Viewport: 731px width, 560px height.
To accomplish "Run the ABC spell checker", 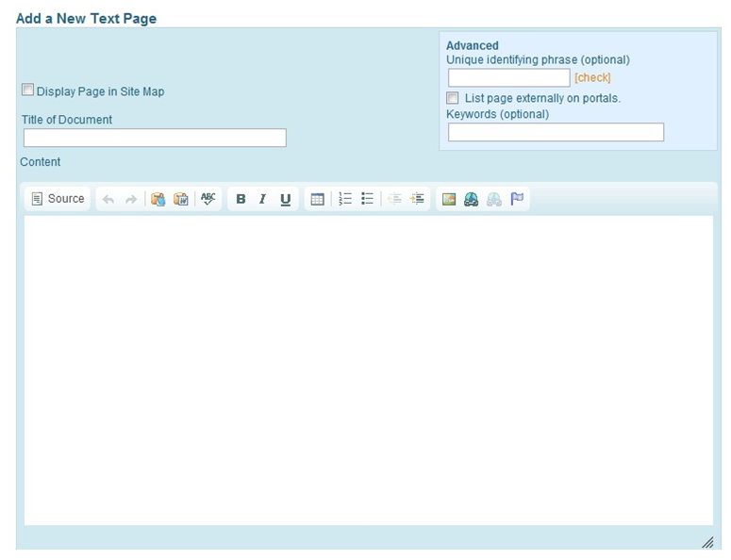I will pyautogui.click(x=208, y=199).
